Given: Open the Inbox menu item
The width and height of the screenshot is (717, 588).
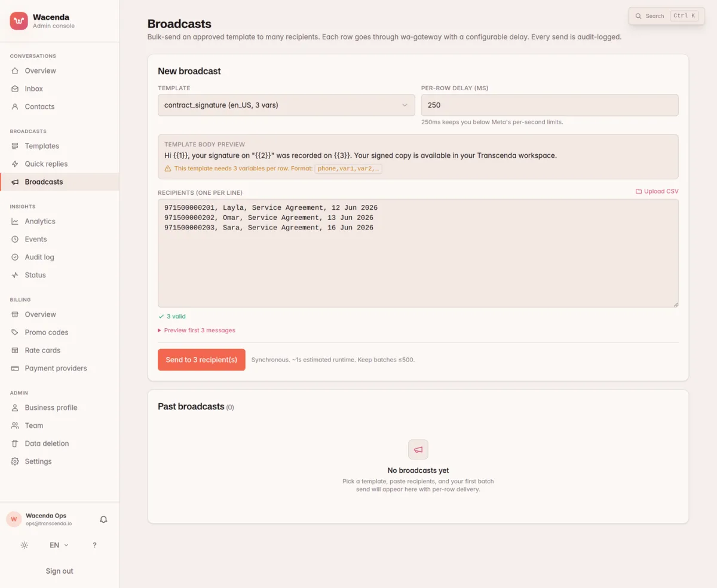Looking at the screenshot, I should click(60, 88).
